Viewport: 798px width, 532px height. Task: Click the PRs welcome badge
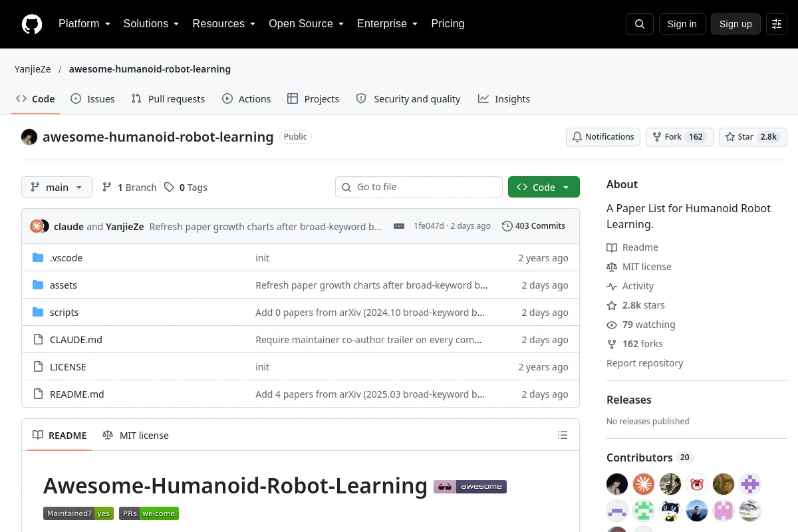coord(149,513)
